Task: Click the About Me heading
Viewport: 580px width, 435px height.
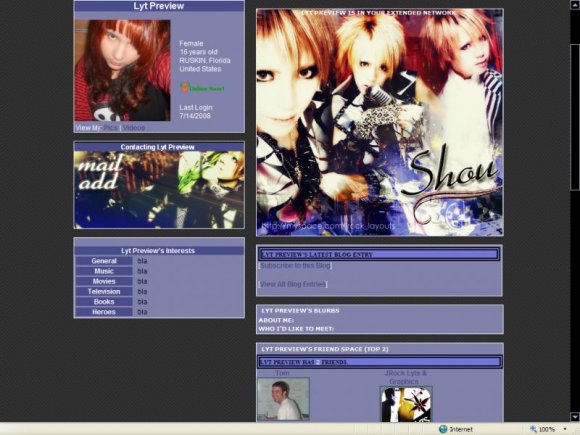Action: point(276,320)
